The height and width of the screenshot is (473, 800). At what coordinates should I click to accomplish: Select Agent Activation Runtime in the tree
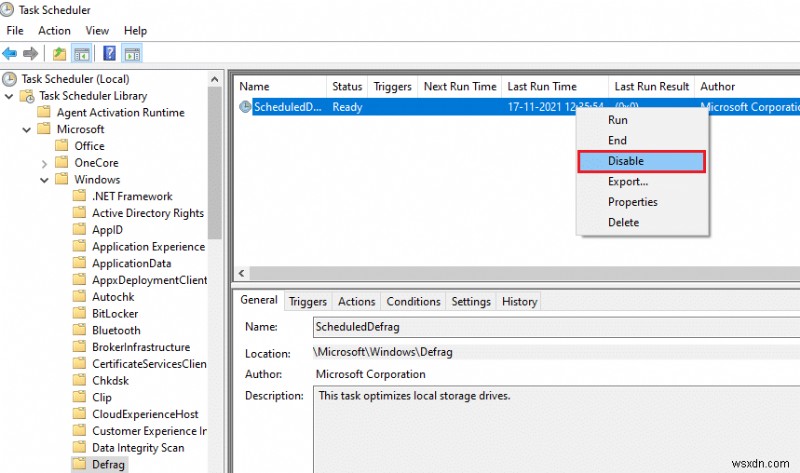pyautogui.click(x=120, y=113)
